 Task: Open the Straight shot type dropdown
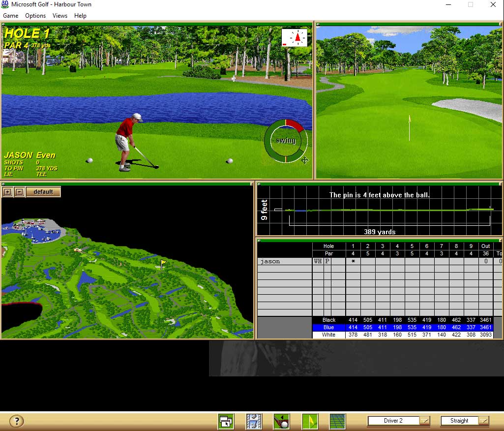tap(484, 421)
